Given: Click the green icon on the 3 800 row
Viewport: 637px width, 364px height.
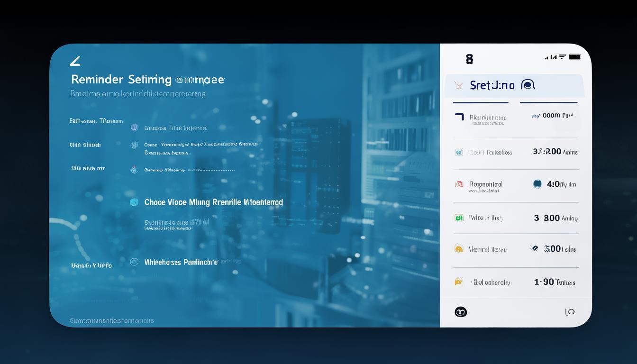Looking at the screenshot, I should (458, 218).
